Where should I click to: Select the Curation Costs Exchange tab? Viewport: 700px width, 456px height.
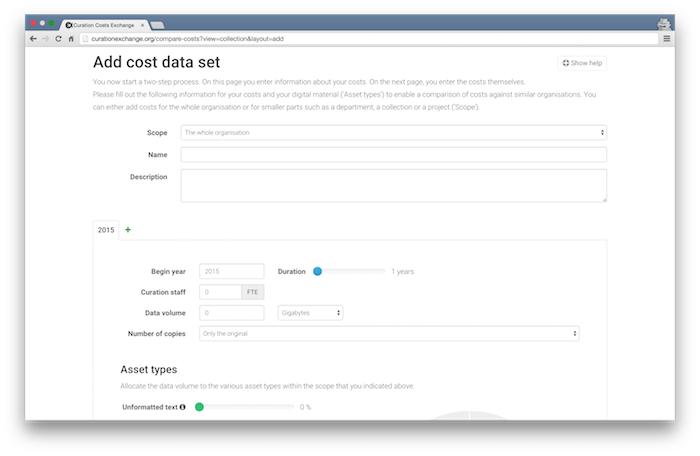tap(104, 25)
